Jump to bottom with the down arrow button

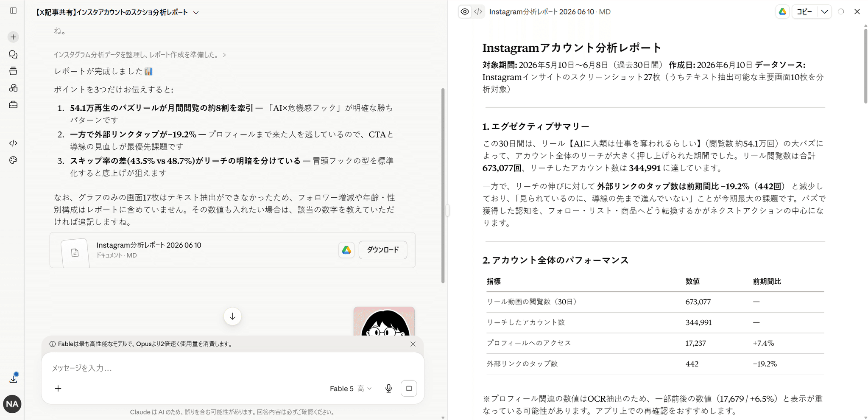pyautogui.click(x=232, y=316)
